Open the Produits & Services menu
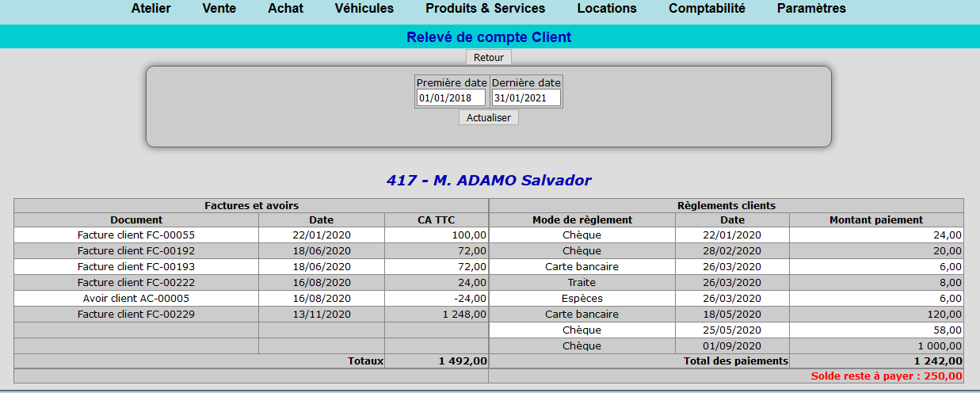The width and height of the screenshot is (980, 393). coord(485,9)
